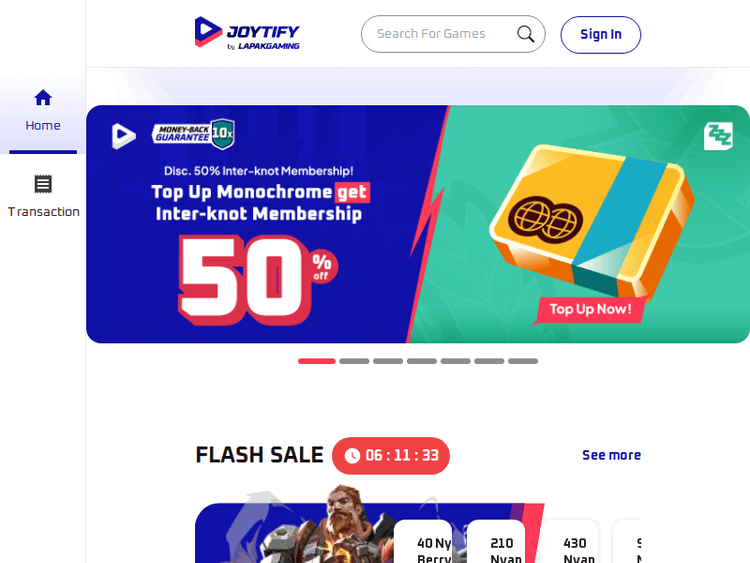Choose the 430 Nyan Berry flash sale card
The image size is (750, 563).
pyautogui.click(x=569, y=541)
